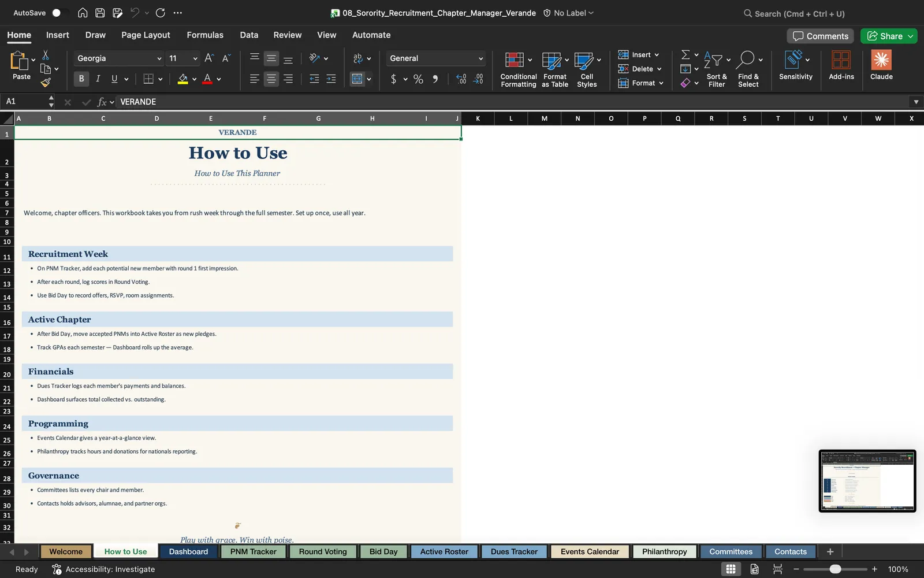Open the General number format dropdown
This screenshot has width=924, height=578.
(x=480, y=58)
